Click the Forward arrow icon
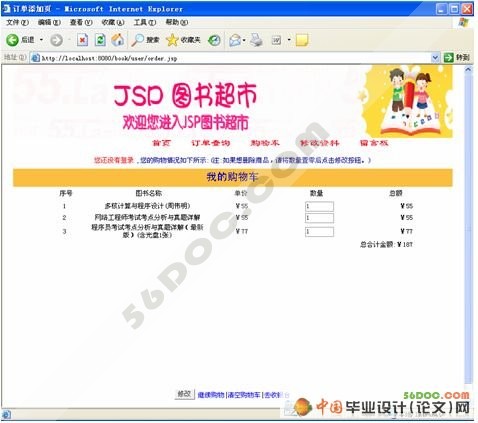The height and width of the screenshot is (423, 478). 56,40
